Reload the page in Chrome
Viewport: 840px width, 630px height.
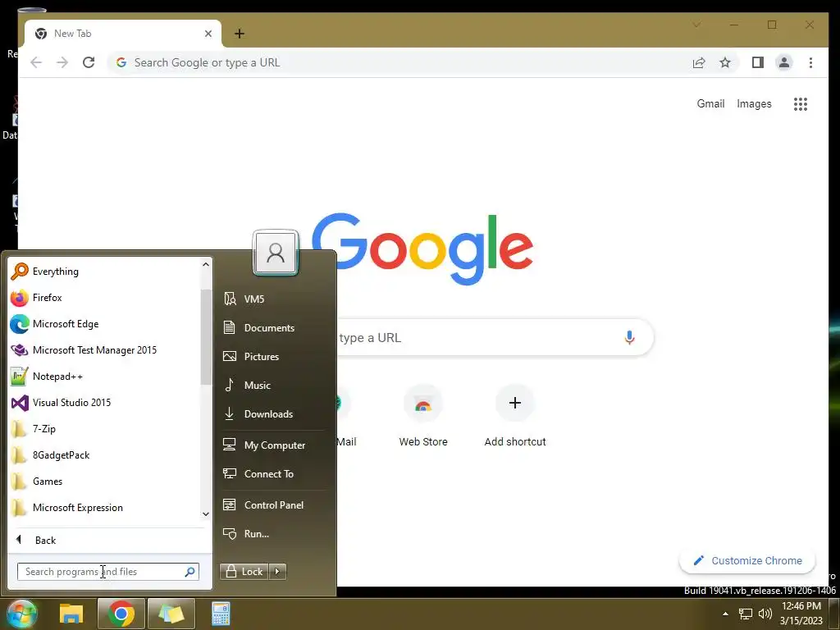point(89,62)
